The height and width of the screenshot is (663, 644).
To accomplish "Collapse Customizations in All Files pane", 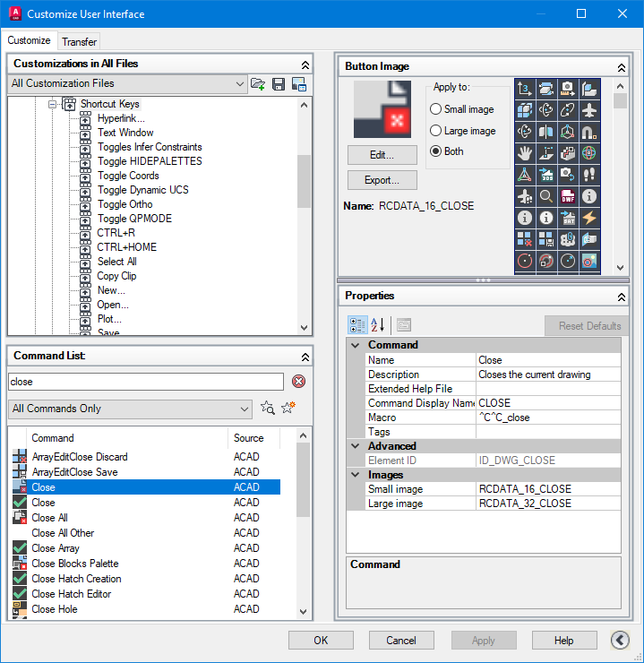I will 305,65.
